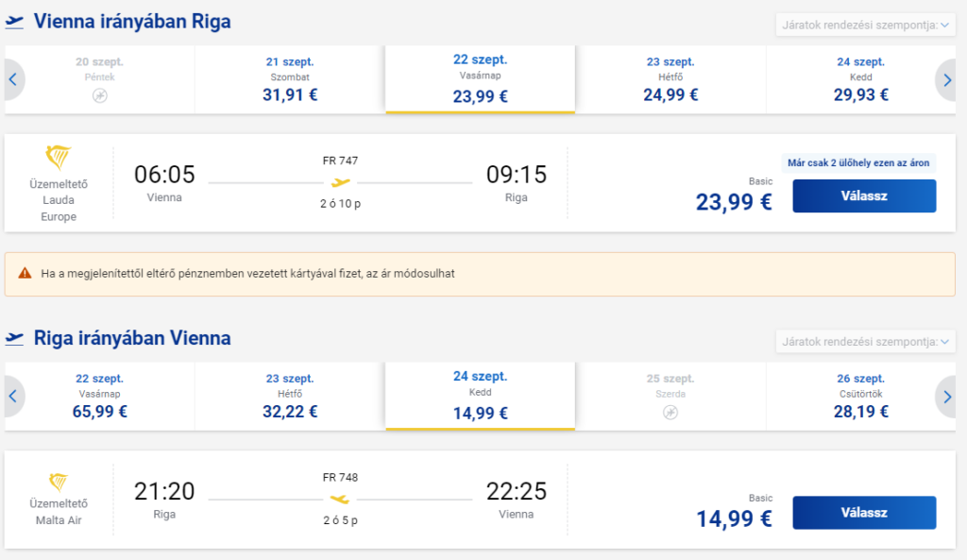This screenshot has height=560, width=967.
Task: Click previous dates arrow for Vienna–Riga
Action: click(x=12, y=79)
